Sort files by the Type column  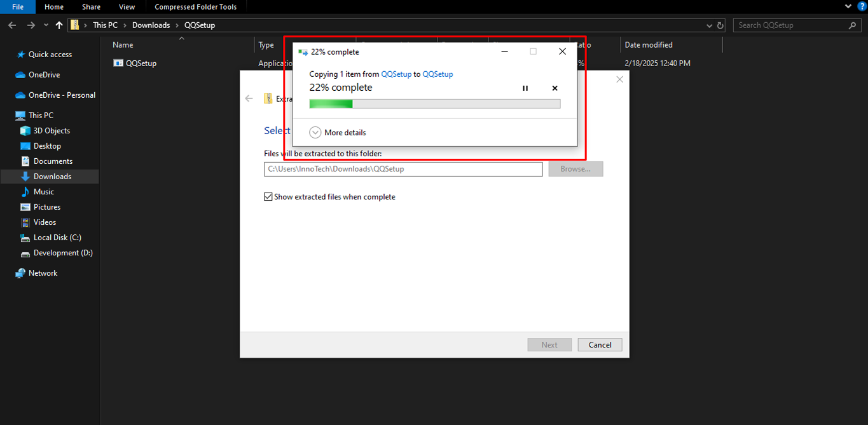[x=266, y=45]
